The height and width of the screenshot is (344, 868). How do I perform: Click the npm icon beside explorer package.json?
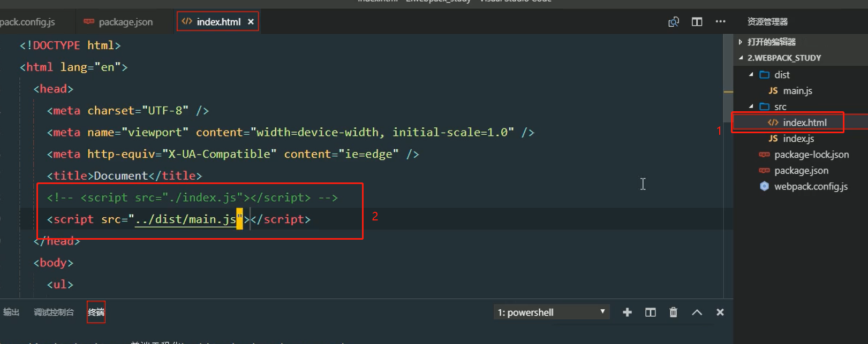764,171
